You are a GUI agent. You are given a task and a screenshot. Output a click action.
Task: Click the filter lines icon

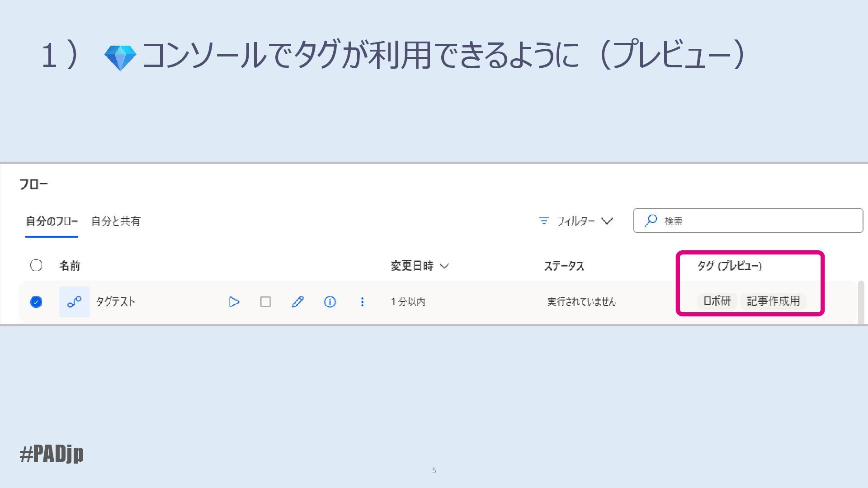click(544, 221)
